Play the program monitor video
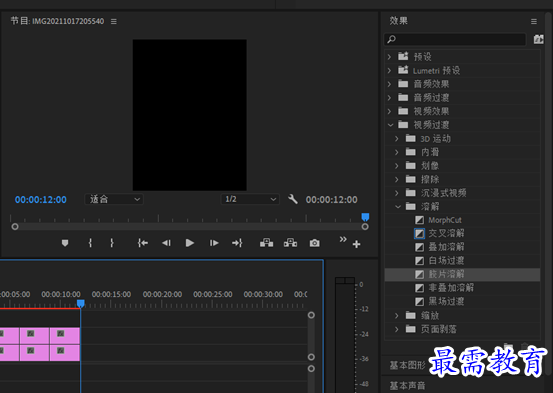 [x=190, y=243]
